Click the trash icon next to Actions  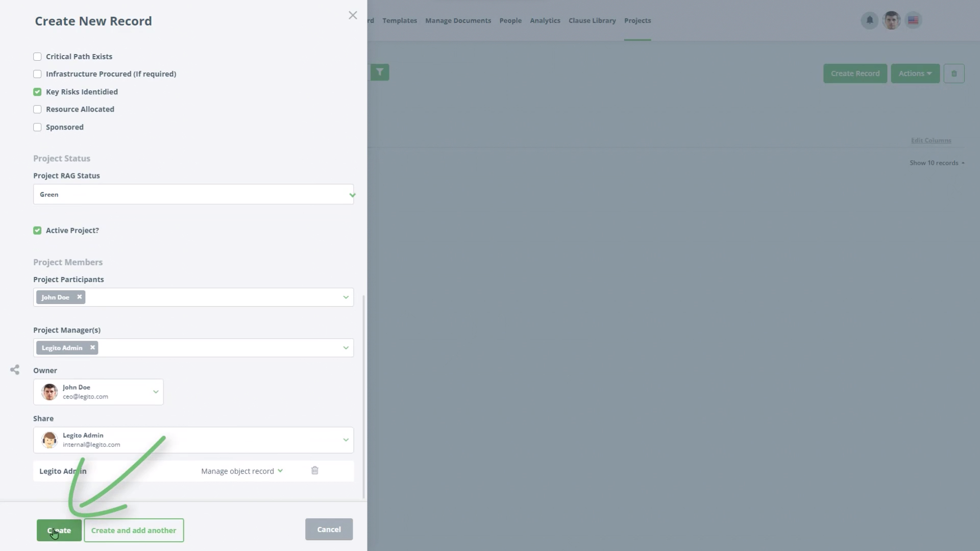(953, 73)
